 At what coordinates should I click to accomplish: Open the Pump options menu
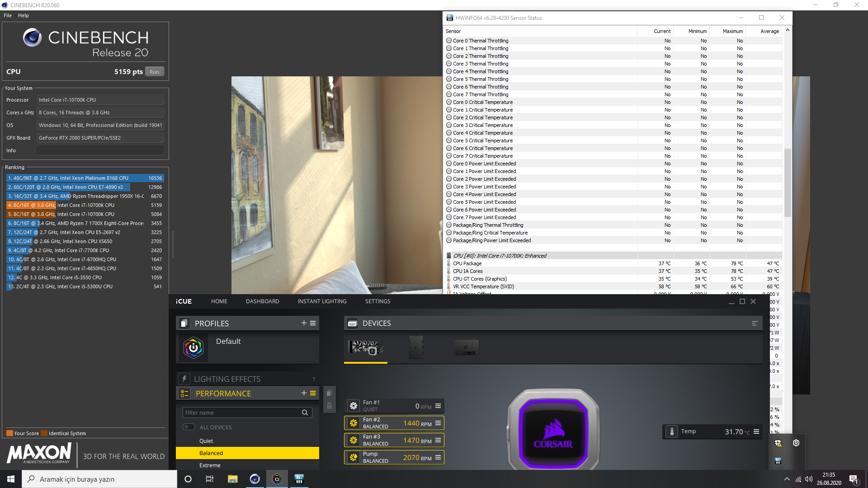pyautogui.click(x=438, y=457)
